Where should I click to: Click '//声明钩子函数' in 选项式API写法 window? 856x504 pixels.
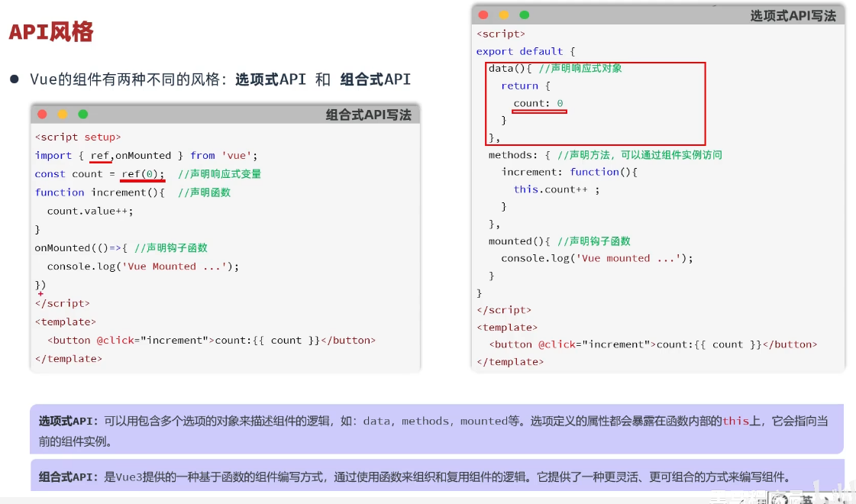594,241
